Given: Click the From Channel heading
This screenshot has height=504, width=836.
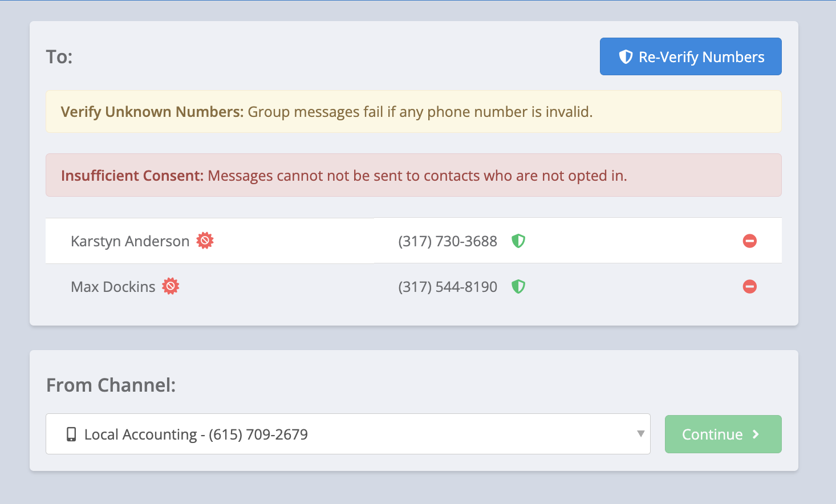Looking at the screenshot, I should [111, 385].
